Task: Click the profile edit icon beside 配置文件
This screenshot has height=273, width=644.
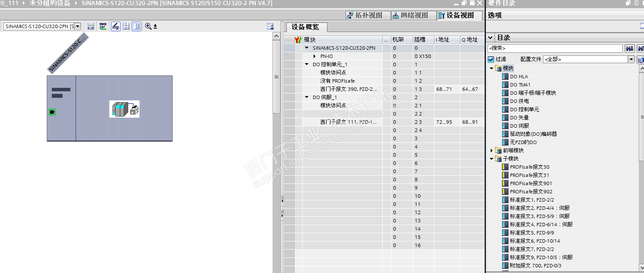Action: [640, 59]
